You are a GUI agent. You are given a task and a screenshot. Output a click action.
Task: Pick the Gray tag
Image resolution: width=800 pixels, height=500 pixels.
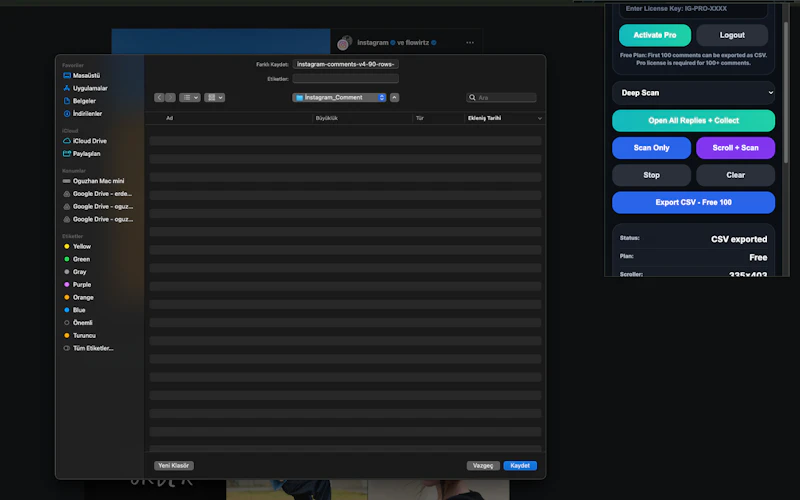(76, 272)
